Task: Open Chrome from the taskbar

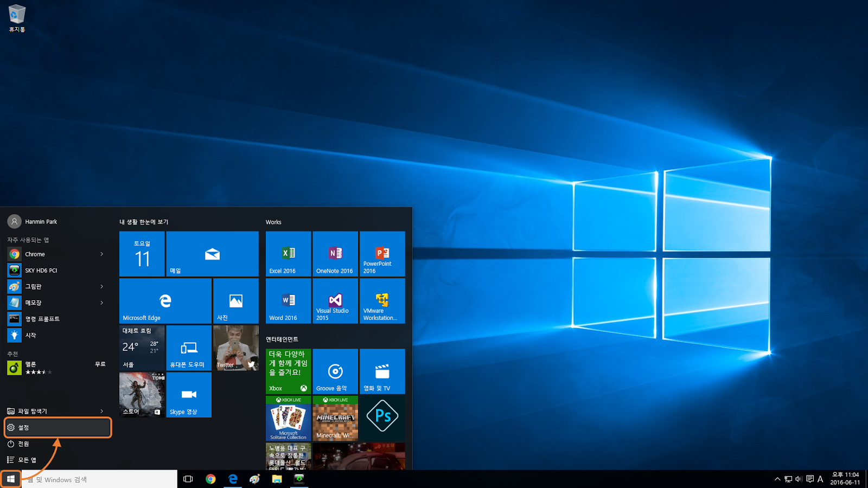Action: click(211, 479)
